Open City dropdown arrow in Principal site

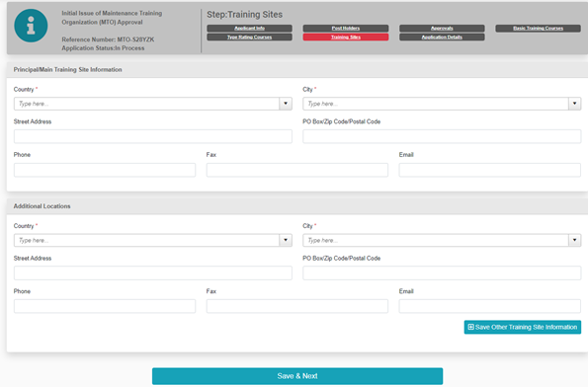[574, 104]
